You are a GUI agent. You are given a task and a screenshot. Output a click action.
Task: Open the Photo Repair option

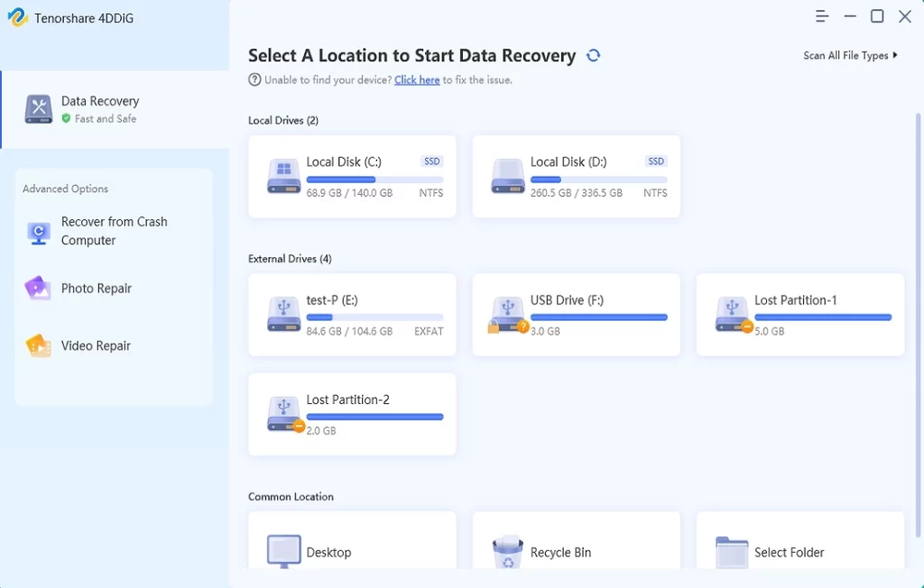point(114,288)
